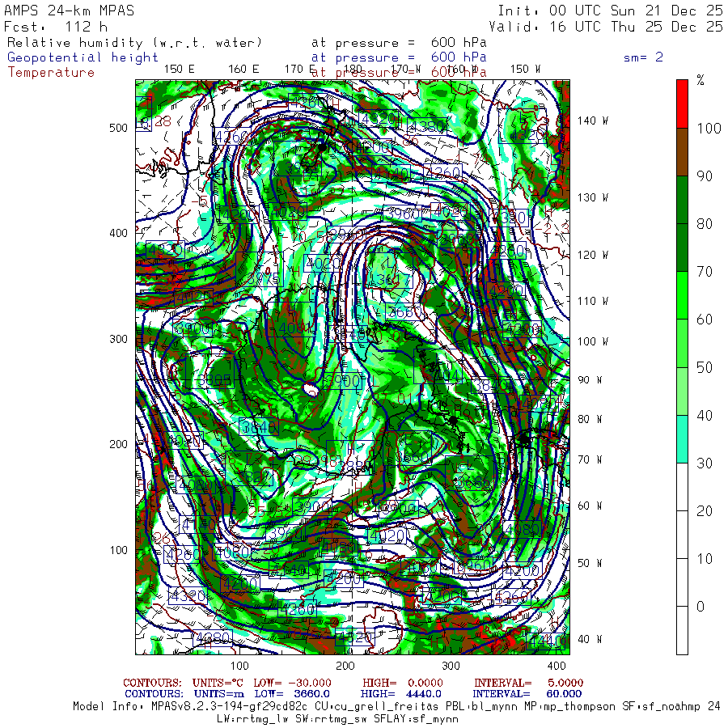Click the 'PBL:bl_mynn' scheme text
The height and width of the screenshot is (728, 728).
click(480, 707)
